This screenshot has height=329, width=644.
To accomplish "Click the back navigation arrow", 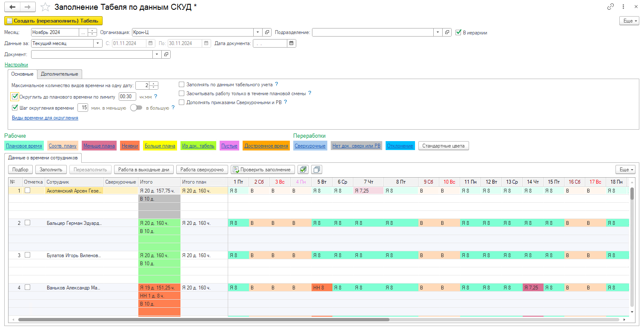I will pyautogui.click(x=12, y=7).
